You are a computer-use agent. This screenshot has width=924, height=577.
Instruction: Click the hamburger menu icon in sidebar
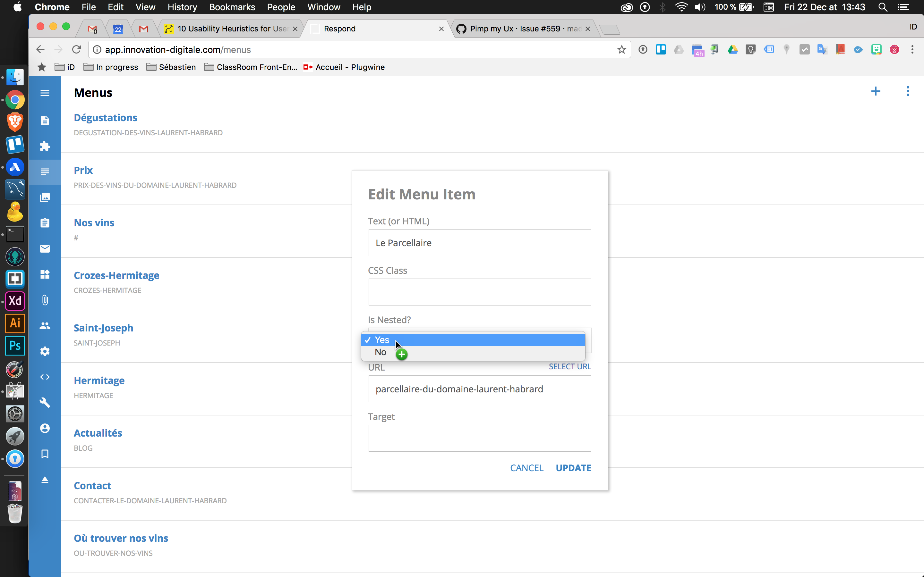click(45, 93)
